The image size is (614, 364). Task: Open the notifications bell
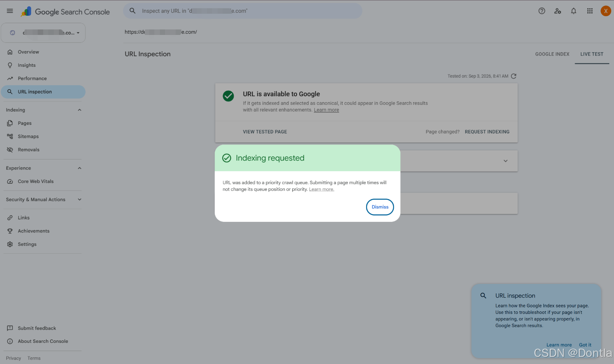(574, 11)
